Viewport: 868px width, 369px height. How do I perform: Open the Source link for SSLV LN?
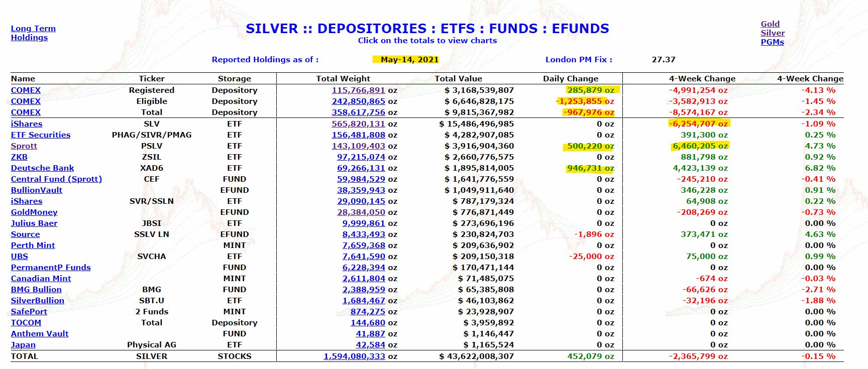click(25, 234)
